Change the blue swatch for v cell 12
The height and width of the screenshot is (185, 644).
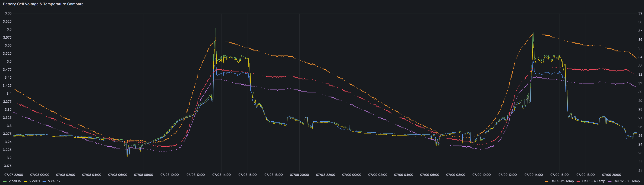(44, 181)
